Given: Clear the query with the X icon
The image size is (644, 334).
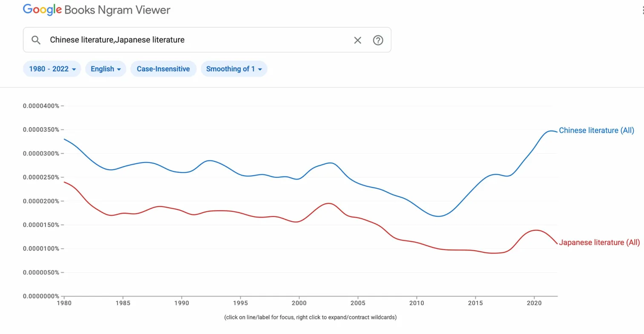Looking at the screenshot, I should (x=358, y=40).
